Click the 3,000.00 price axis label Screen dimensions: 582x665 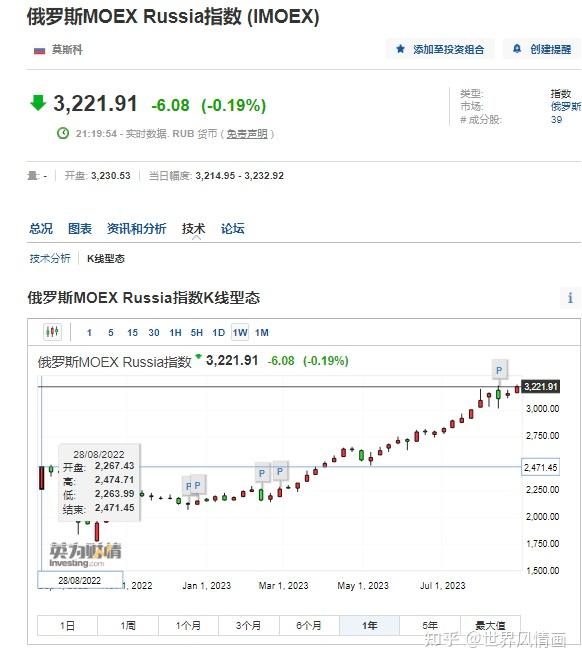pos(543,408)
